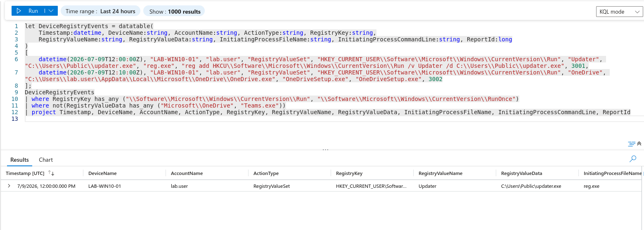
Task: Search the results with magnifier icon
Action: 633,159
